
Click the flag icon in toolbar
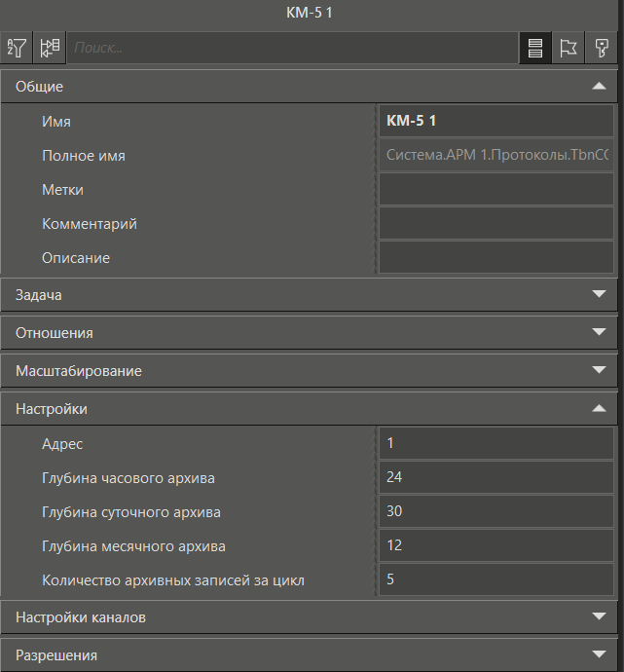pyautogui.click(x=569, y=49)
